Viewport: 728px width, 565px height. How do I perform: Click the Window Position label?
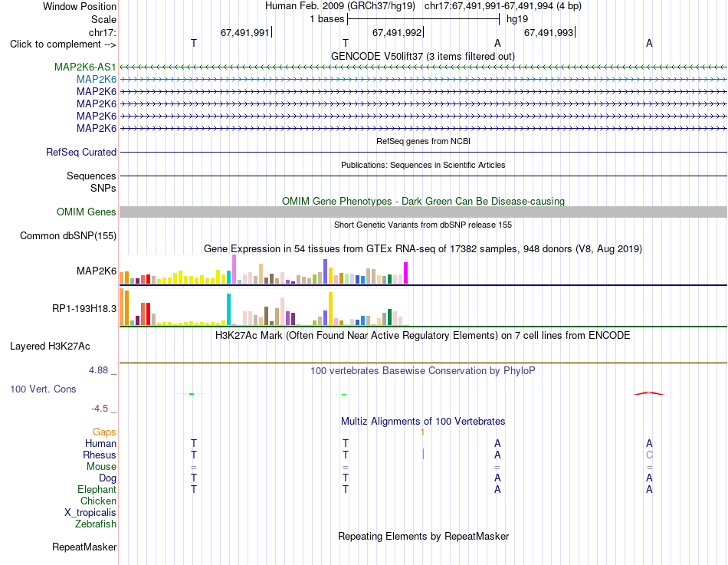(x=80, y=6)
